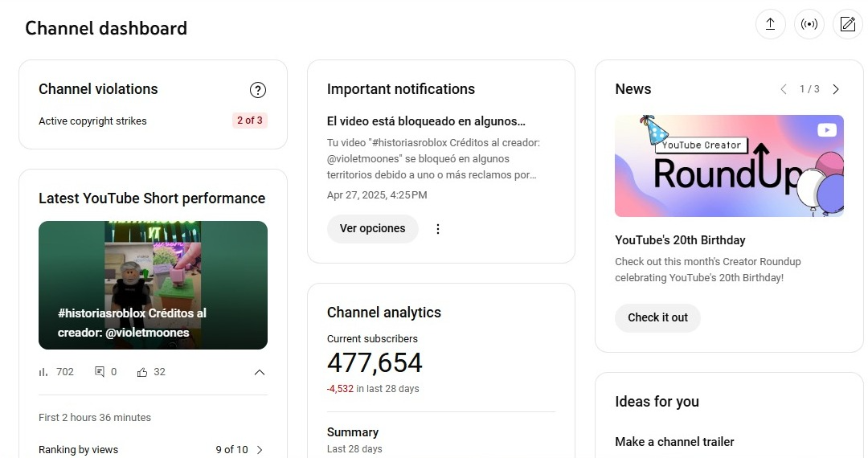Open the blocked video notification title
The image size is (868, 458).
click(426, 122)
